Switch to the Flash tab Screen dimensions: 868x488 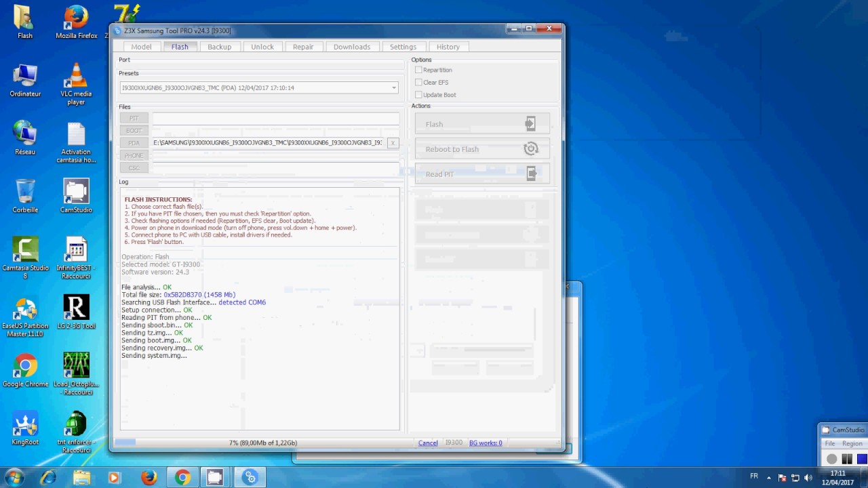180,47
